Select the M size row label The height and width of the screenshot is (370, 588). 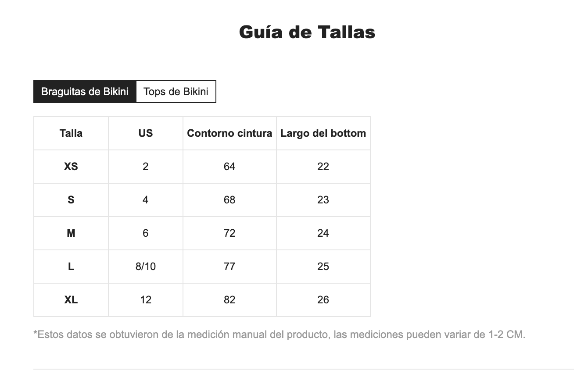click(71, 233)
